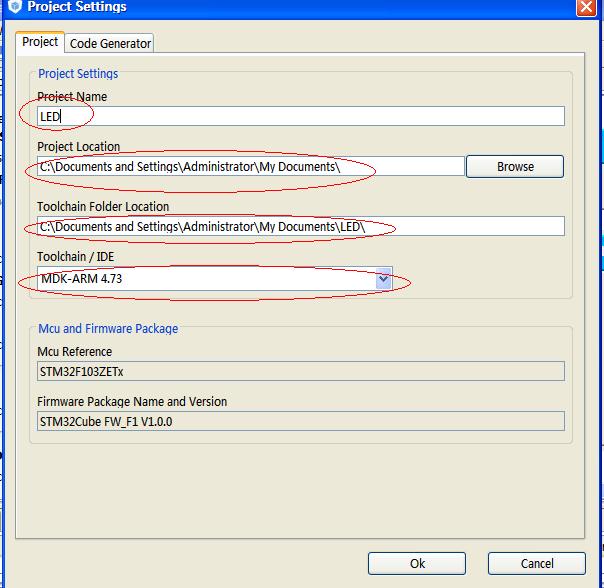Click the Project Settings group heading

click(x=78, y=74)
